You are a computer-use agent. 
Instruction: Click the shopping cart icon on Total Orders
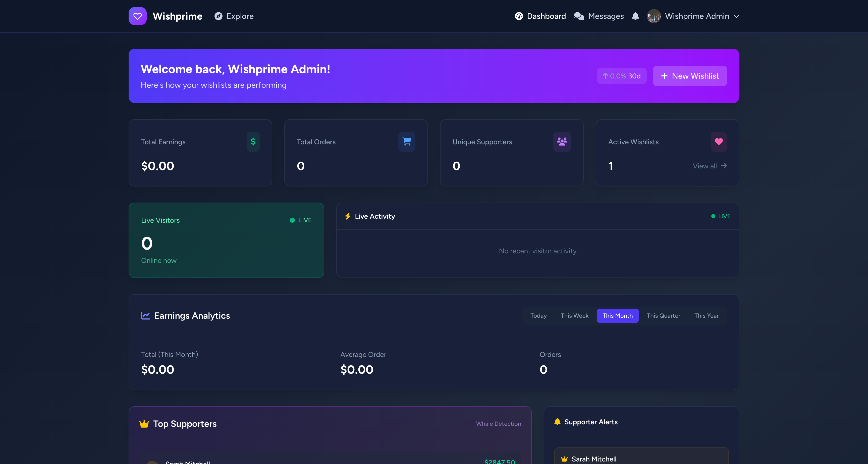pyautogui.click(x=407, y=142)
